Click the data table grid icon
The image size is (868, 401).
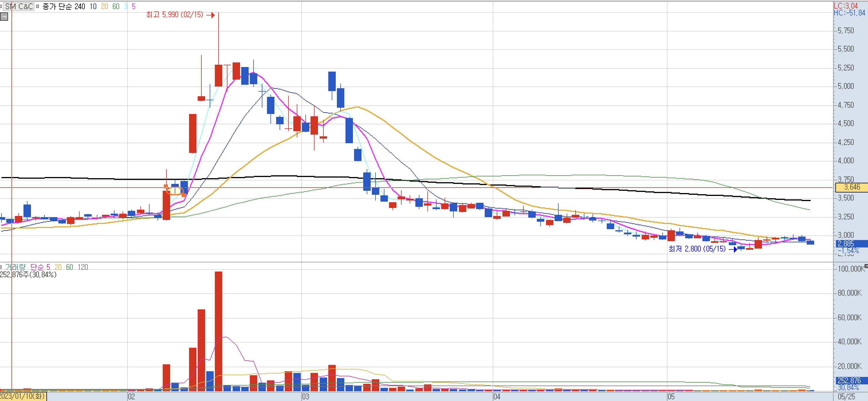[x=4, y=17]
